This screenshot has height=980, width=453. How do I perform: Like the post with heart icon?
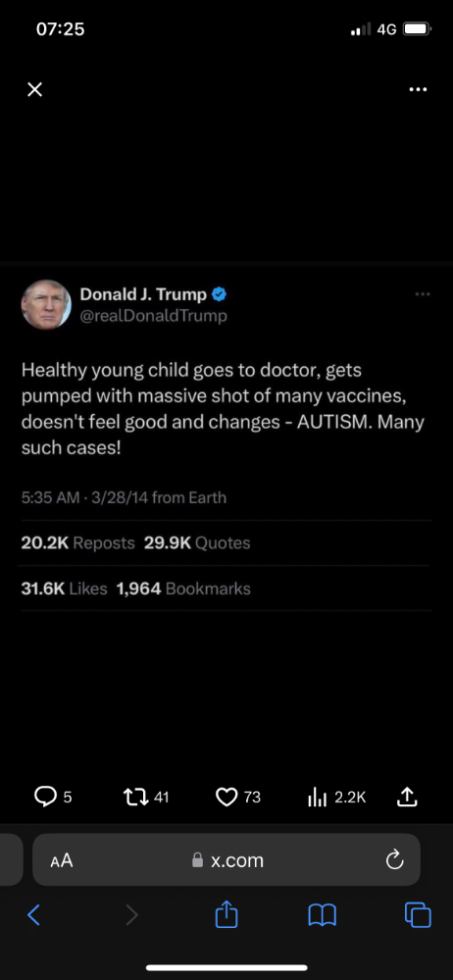tap(226, 797)
